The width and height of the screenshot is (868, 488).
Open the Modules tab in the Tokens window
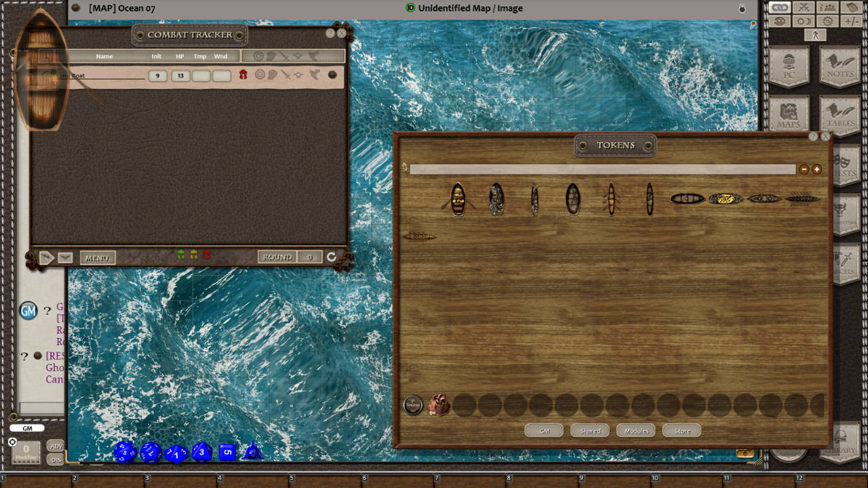(635, 430)
